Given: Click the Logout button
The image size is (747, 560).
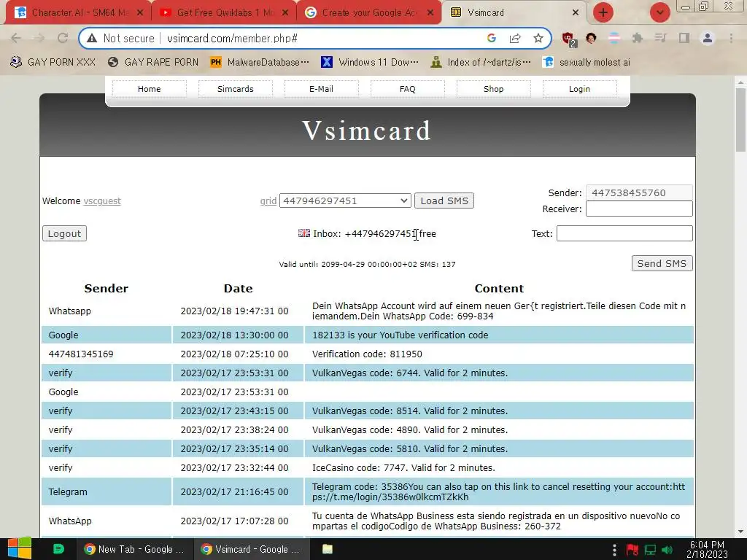Looking at the screenshot, I should point(64,233).
